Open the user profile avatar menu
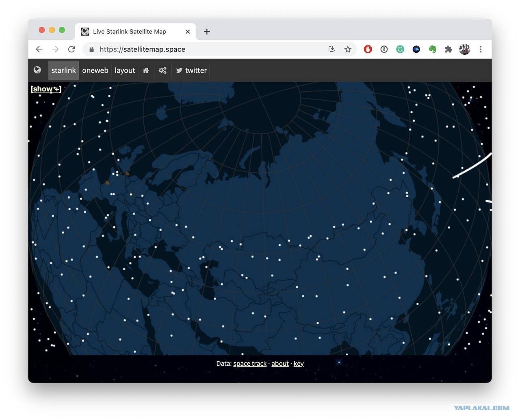The width and height of the screenshot is (520, 420). click(464, 49)
